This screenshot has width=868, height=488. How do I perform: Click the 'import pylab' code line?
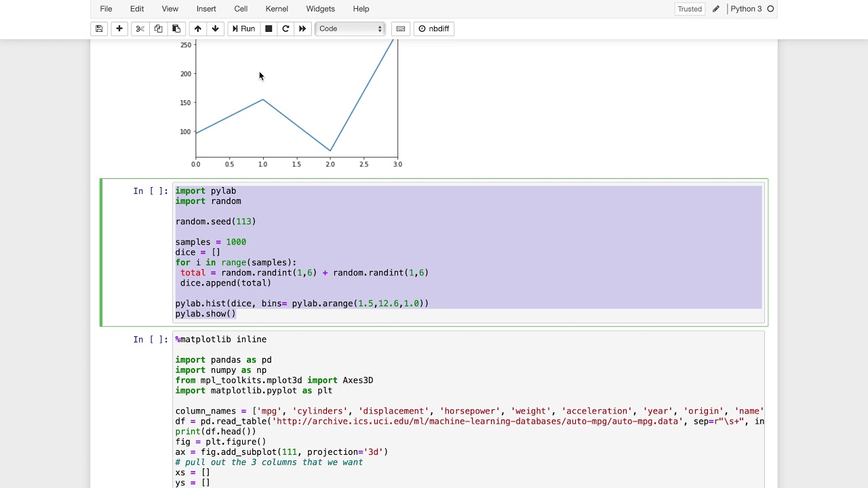(205, 191)
